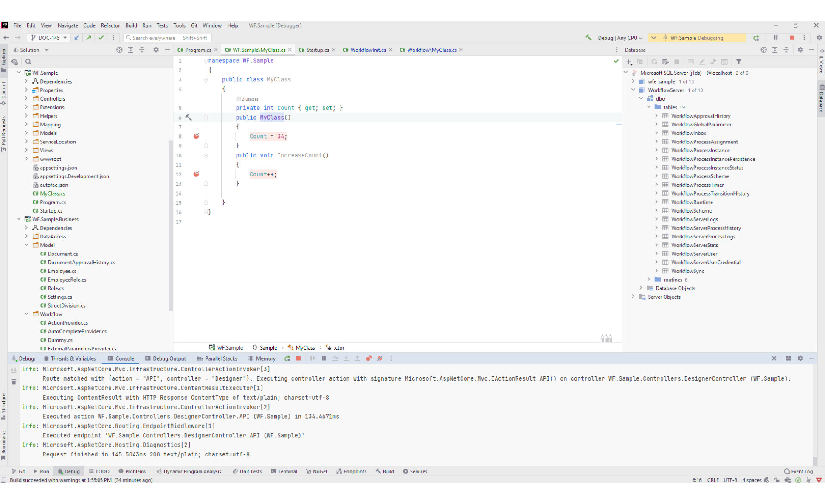Screen dimensions: 825x504
Task: Open the Terminal tool window
Action: click(x=284, y=471)
